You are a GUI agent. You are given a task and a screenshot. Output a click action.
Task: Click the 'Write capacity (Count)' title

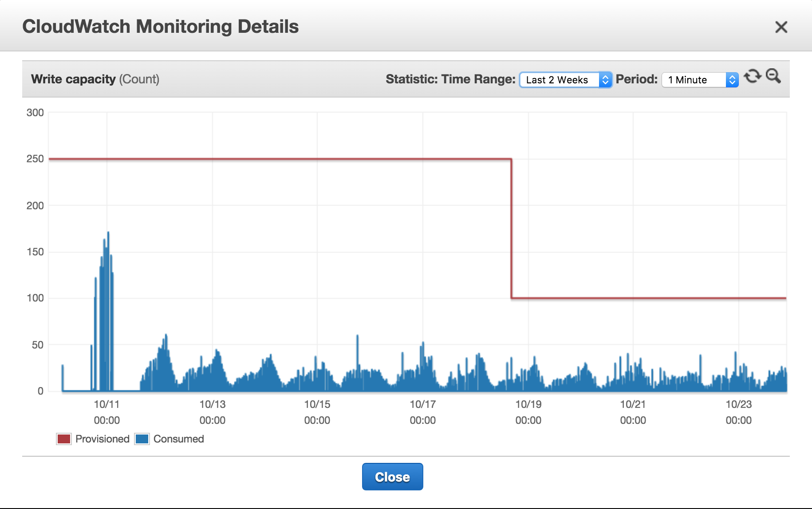pos(95,79)
